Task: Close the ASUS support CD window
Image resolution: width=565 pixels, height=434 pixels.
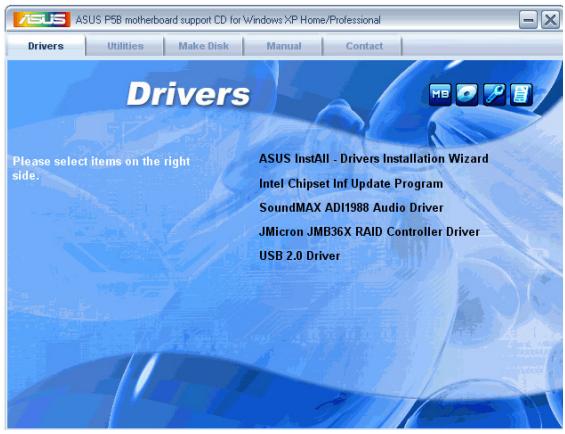Action: tap(551, 19)
